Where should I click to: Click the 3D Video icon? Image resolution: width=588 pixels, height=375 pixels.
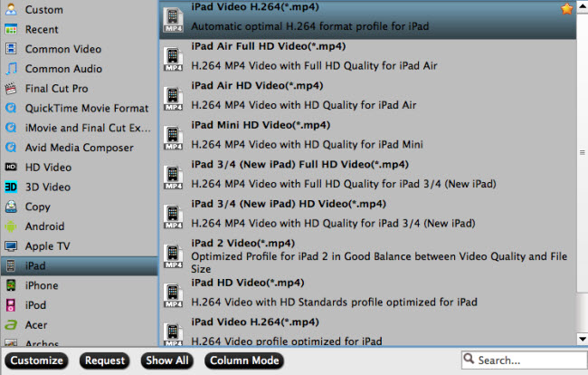pos(11,187)
